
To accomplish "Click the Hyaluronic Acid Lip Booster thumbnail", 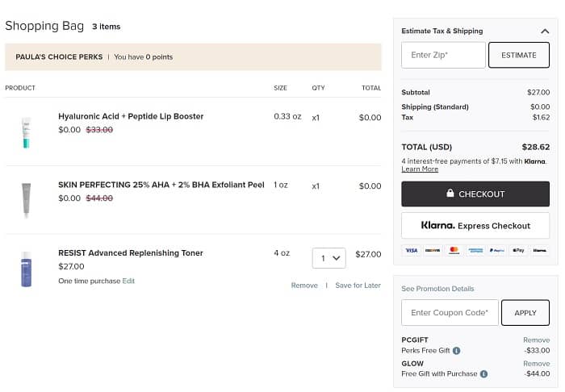I will [x=26, y=132].
